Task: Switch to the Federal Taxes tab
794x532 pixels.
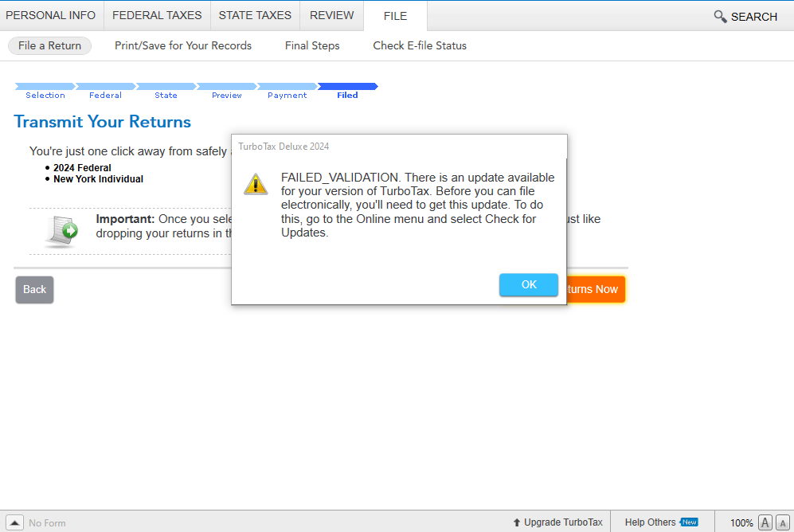Action: (157, 15)
